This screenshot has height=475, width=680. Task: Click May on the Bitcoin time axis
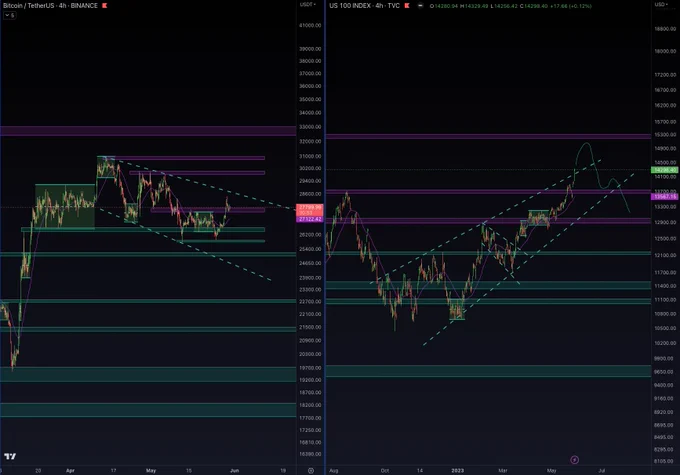[x=151, y=471]
